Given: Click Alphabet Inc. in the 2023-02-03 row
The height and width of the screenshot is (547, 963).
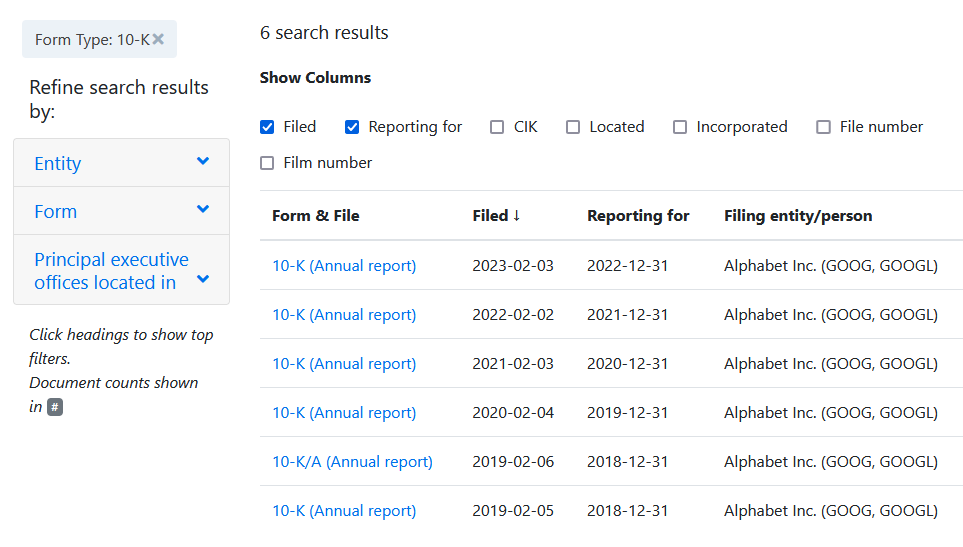Looking at the screenshot, I should 831,266.
